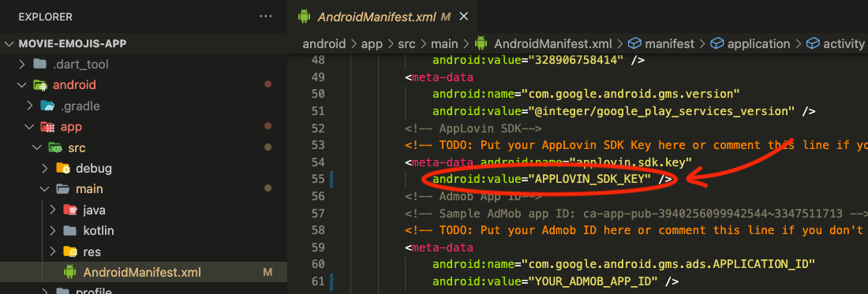
Task: Click @integer/google_play_services_version on line 51
Action: [x=661, y=111]
